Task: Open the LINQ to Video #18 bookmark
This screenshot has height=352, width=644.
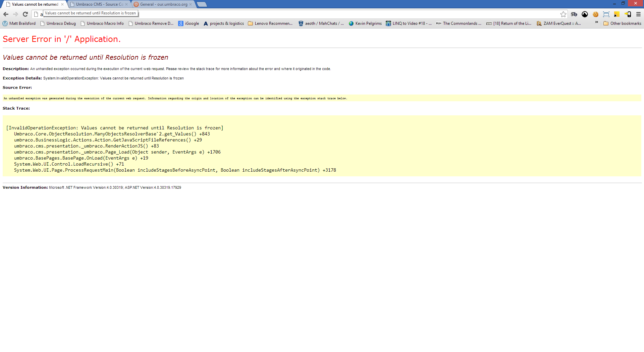Action: pos(409,23)
